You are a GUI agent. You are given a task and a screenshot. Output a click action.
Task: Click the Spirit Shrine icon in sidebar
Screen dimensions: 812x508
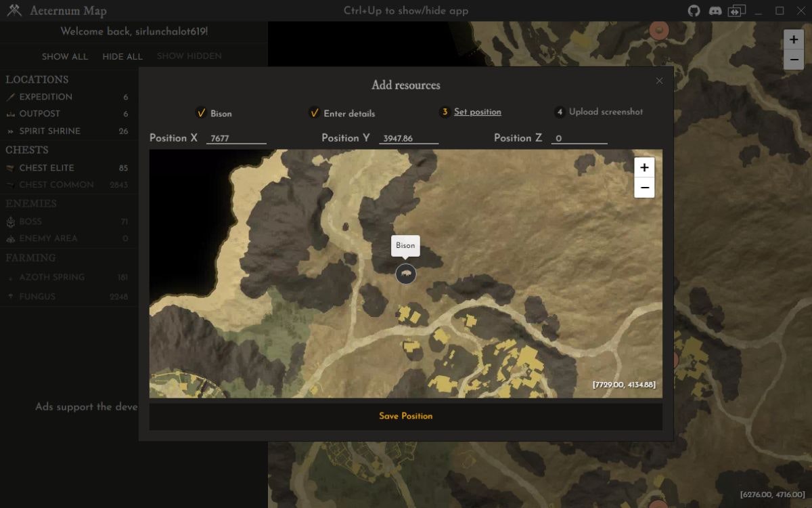[x=9, y=131]
